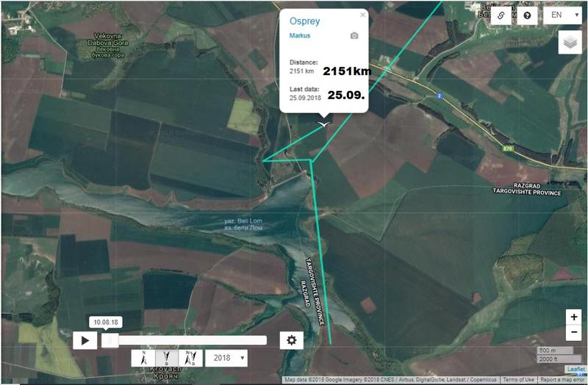Click the 2000 ft scale bar
The height and width of the screenshot is (385, 588).
click(559, 359)
